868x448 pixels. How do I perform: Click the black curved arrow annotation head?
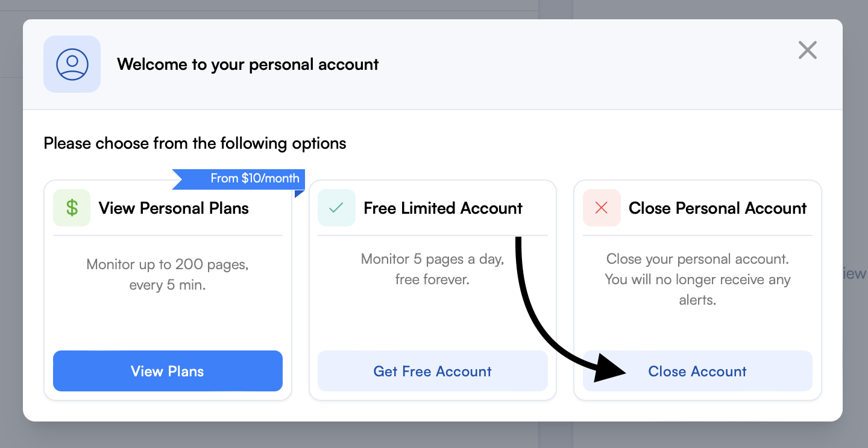click(x=610, y=367)
